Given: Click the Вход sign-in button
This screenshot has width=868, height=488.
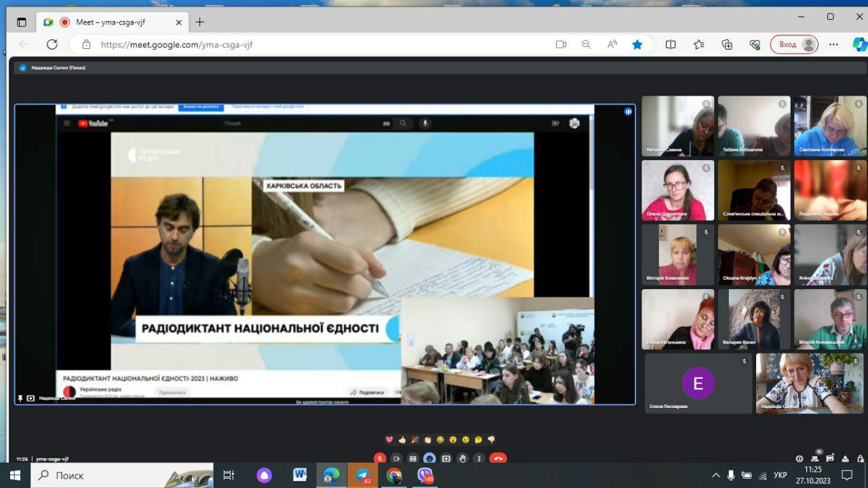Looking at the screenshot, I should (x=794, y=44).
